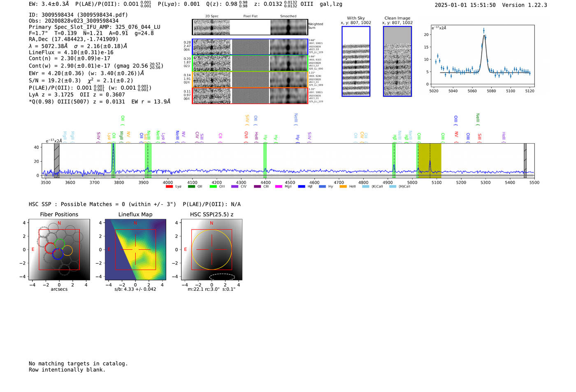Click the F=1.7" T=0.139 seeing line
576x392 pixels.
pyautogui.click(x=91, y=33)
